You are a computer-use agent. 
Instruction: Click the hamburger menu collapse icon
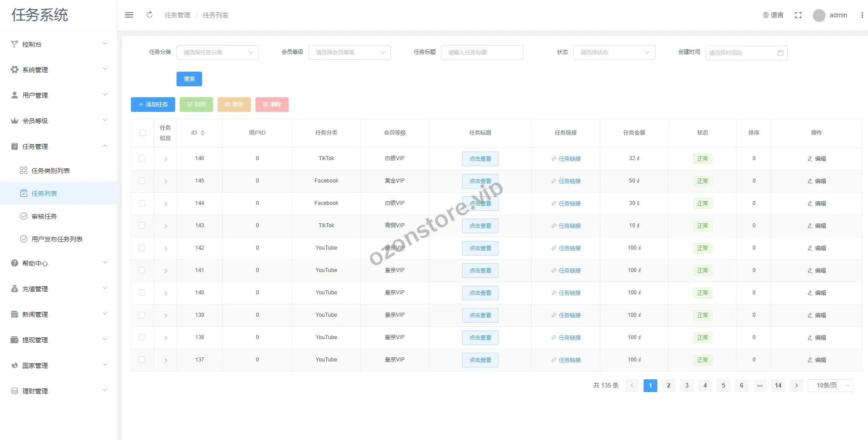(129, 15)
